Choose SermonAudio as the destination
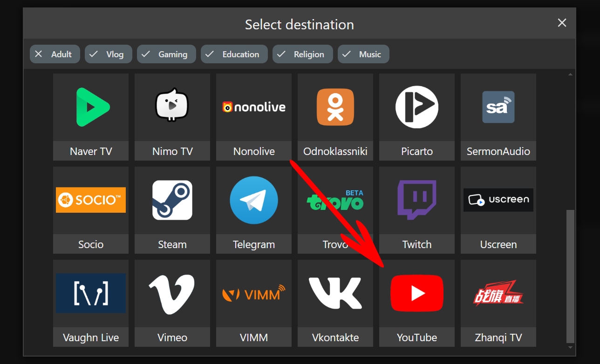Viewport: 600px width, 364px height. pos(498,117)
